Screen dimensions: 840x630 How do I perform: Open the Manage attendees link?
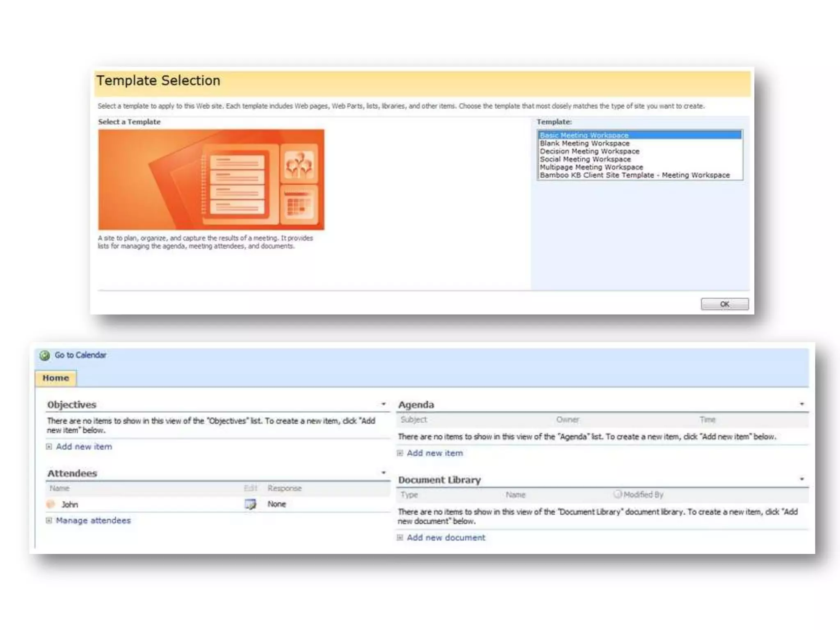[93, 520]
